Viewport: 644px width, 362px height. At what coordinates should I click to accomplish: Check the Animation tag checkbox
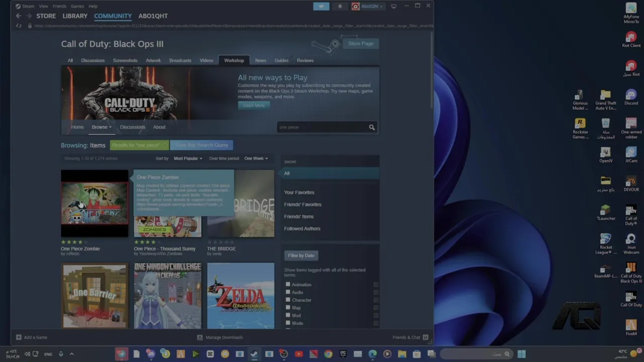click(x=288, y=284)
